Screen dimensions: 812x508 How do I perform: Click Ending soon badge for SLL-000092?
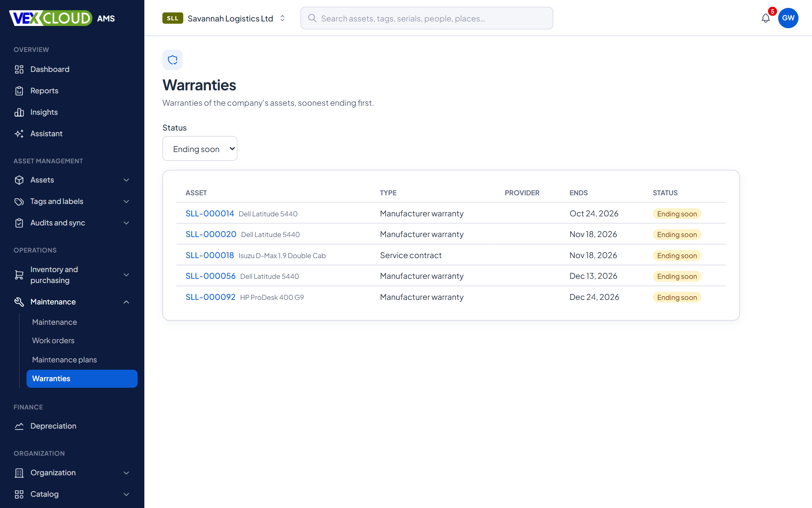tap(677, 297)
